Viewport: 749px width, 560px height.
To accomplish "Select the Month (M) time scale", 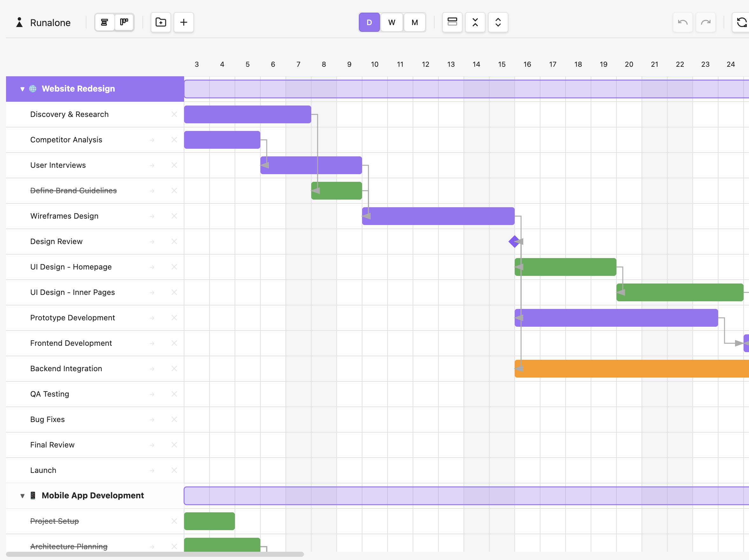I will coord(415,22).
